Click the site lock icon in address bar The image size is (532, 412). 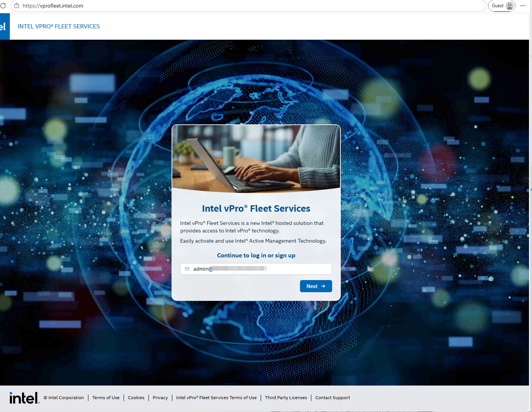click(17, 6)
